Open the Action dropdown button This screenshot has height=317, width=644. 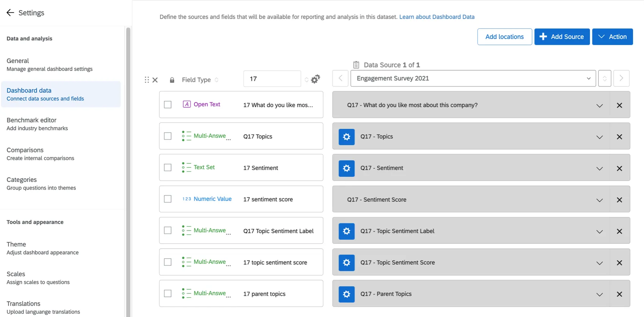(x=612, y=37)
